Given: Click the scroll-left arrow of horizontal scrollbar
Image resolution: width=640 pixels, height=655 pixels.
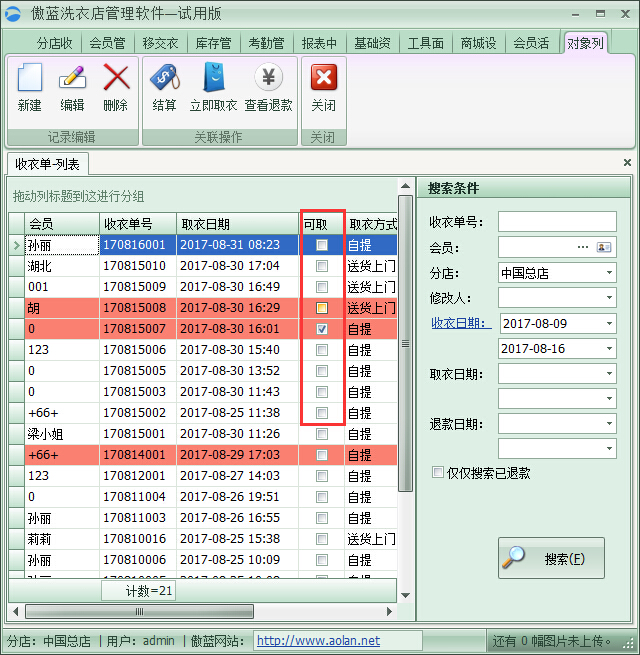Looking at the screenshot, I should tap(16, 612).
